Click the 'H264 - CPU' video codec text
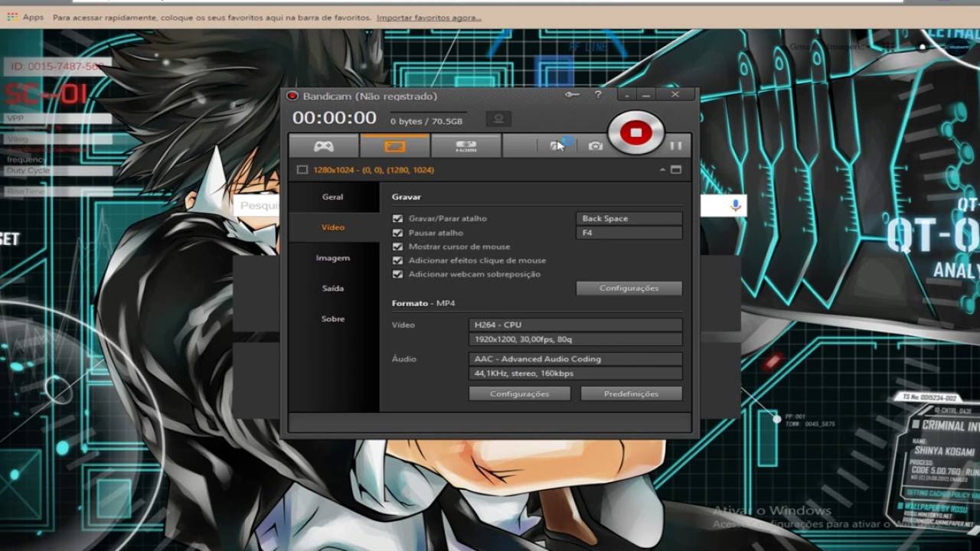Screen dimensions: 980x551 tap(498, 324)
